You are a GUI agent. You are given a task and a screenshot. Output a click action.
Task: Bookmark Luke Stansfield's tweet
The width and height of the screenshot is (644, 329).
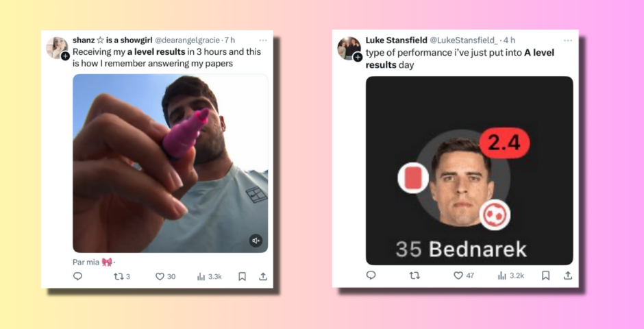(x=545, y=275)
